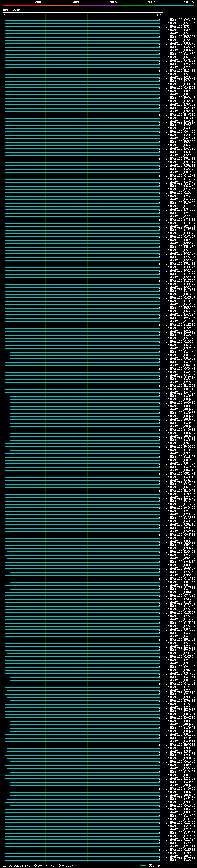Select the label UniRef100_C6TKN7
The width and height of the screenshot is (197, 868).
(180, 200)
